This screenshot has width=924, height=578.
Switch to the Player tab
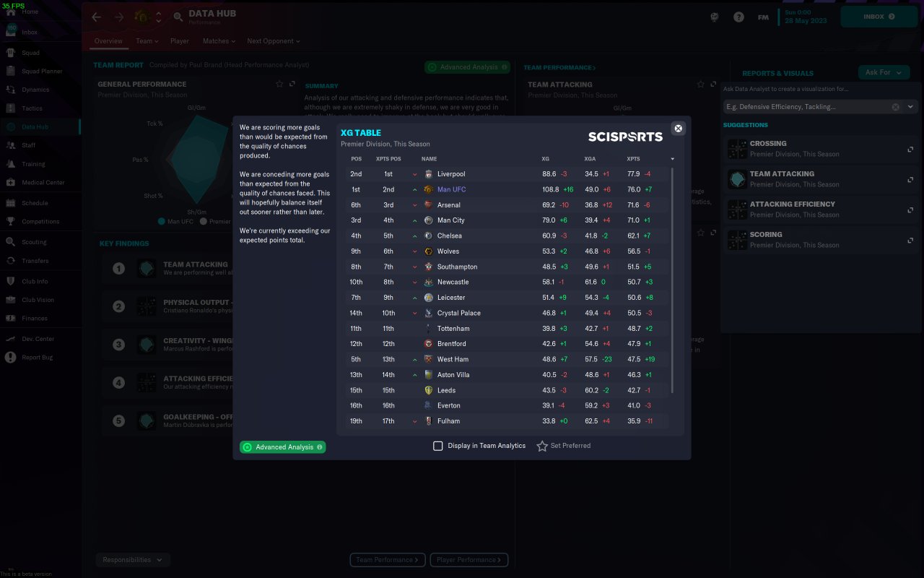[x=180, y=41]
